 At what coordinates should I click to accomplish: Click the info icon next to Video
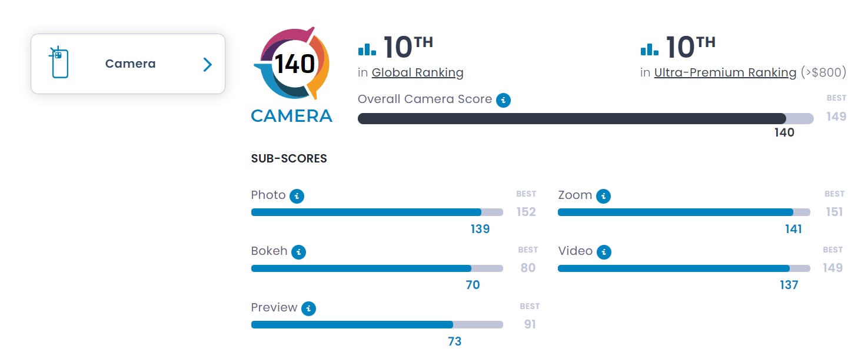[604, 252]
